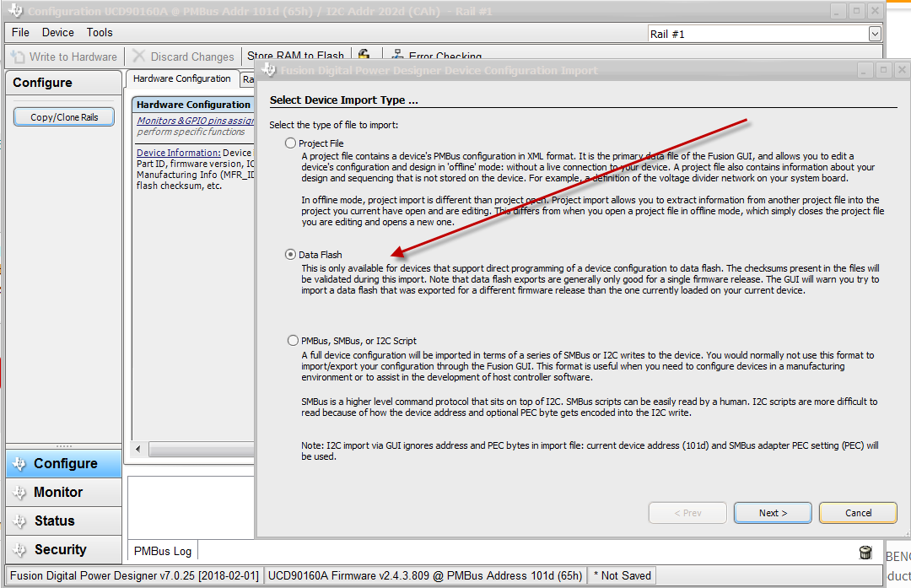Open the partially hidden tab beside Hardware Configuration
This screenshot has height=588, width=911.
[x=247, y=79]
